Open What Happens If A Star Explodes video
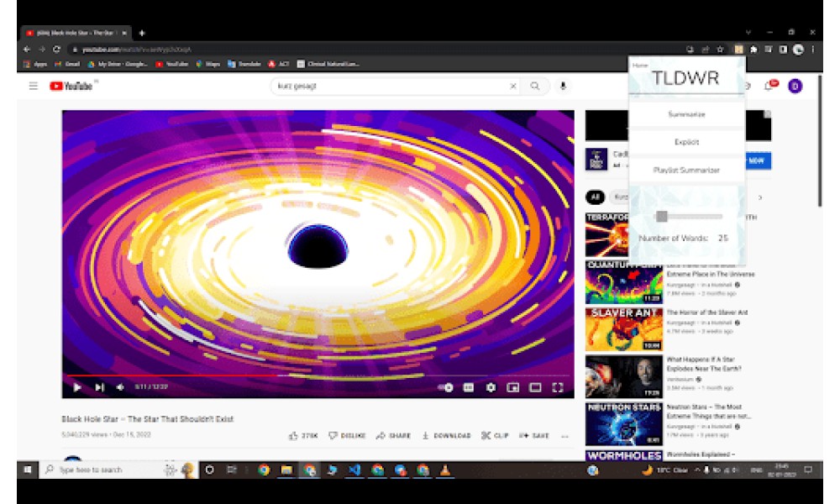 pyautogui.click(x=704, y=365)
